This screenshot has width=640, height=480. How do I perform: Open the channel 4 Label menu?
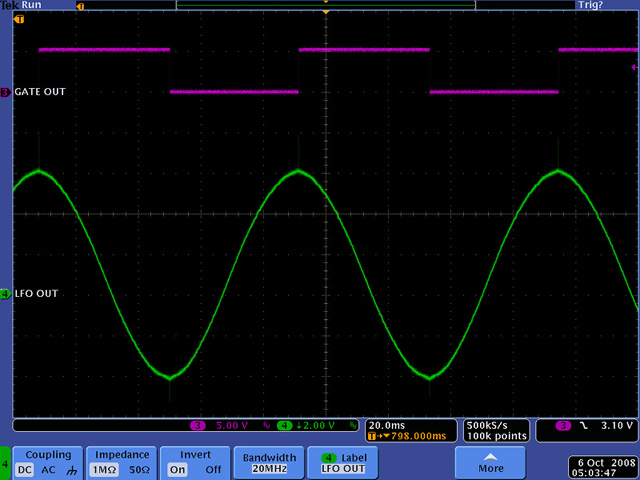tap(343, 463)
